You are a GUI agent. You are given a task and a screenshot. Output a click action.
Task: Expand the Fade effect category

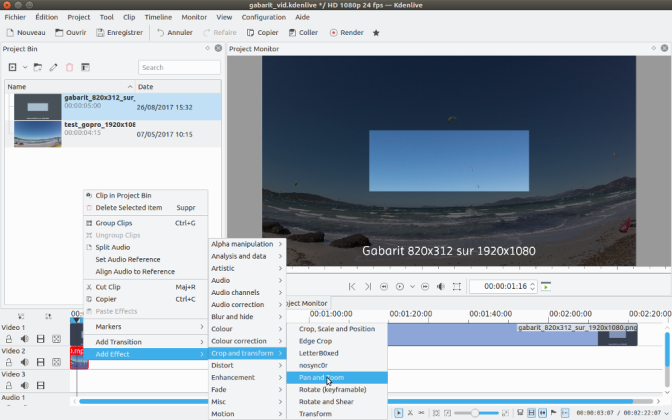pos(247,390)
